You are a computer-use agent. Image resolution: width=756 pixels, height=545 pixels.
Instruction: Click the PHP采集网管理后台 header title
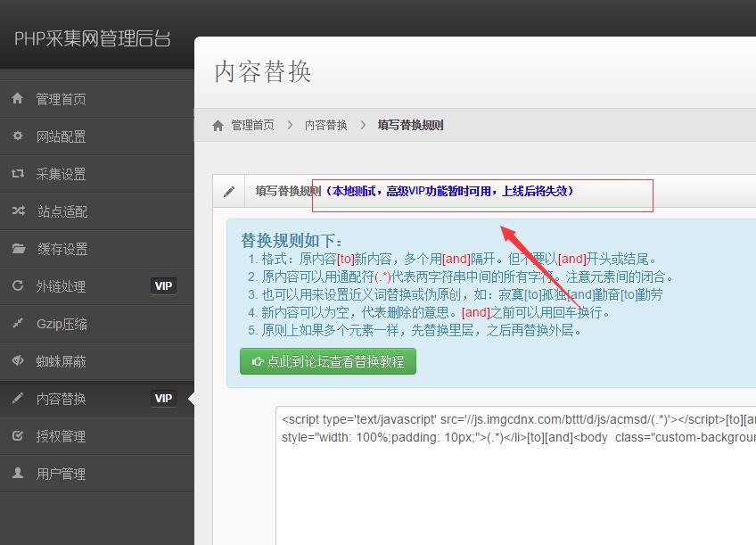[92, 38]
